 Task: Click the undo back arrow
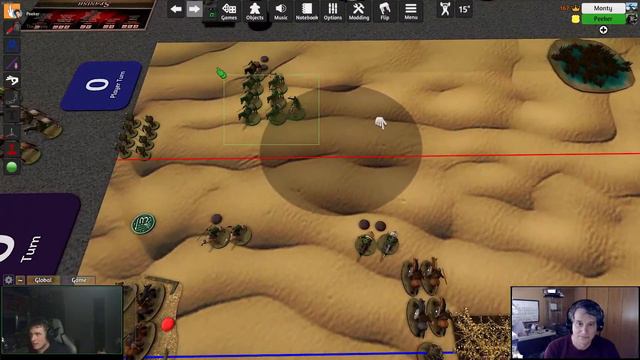176,9
